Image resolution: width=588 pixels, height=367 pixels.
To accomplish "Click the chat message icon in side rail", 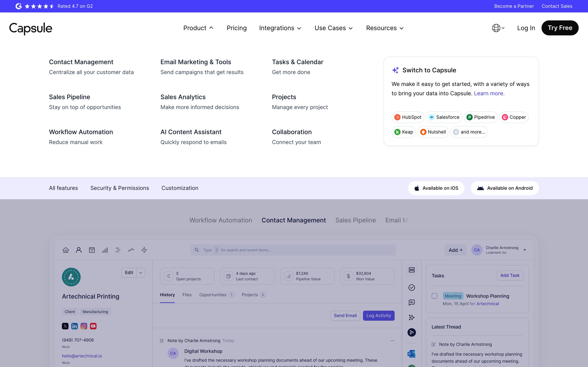I will click(412, 302).
